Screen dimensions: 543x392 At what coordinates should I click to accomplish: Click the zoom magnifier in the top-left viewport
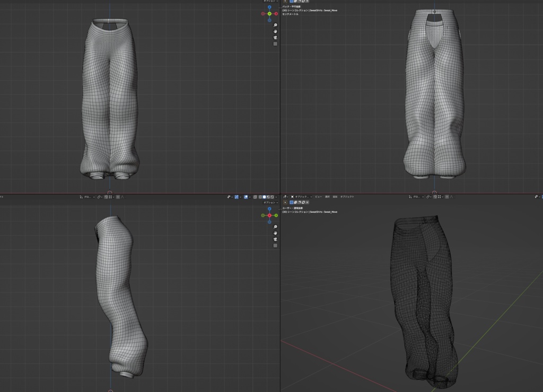275,25
